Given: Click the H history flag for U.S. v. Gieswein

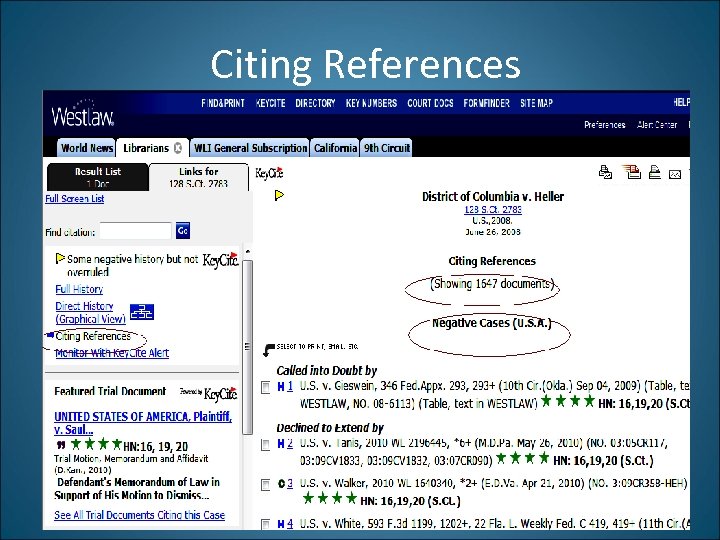Looking at the screenshot, I should (281, 387).
